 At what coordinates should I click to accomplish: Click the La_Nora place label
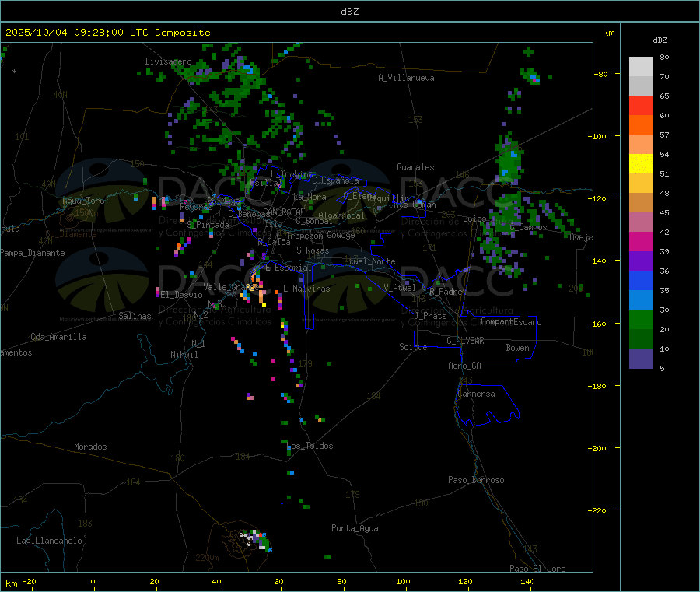coord(310,197)
